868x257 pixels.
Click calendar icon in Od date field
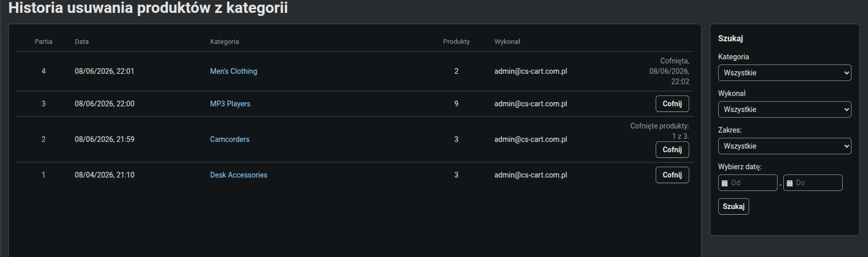point(724,183)
